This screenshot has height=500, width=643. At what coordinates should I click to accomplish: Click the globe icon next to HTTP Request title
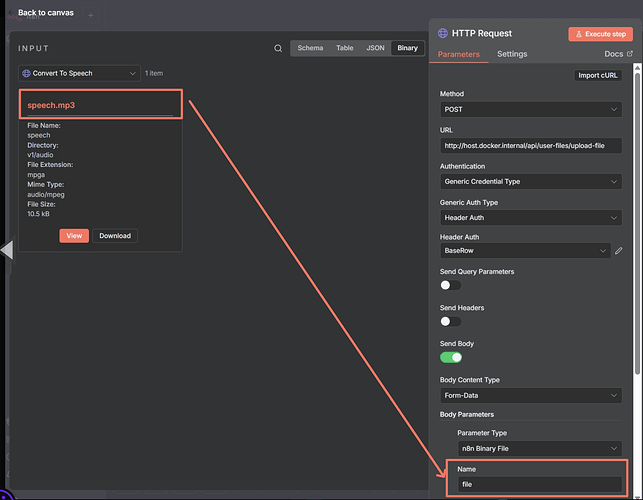click(x=443, y=33)
